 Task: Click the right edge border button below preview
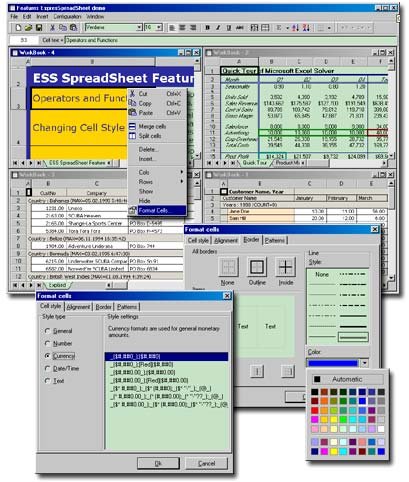[288, 371]
